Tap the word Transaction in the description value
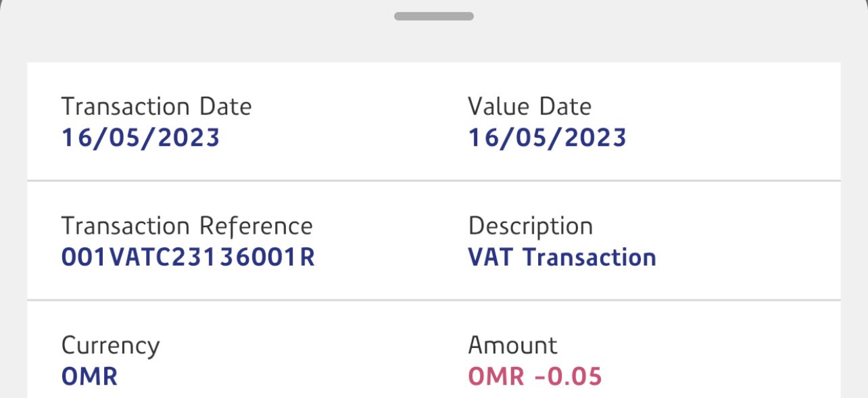The image size is (868, 398). [x=589, y=257]
